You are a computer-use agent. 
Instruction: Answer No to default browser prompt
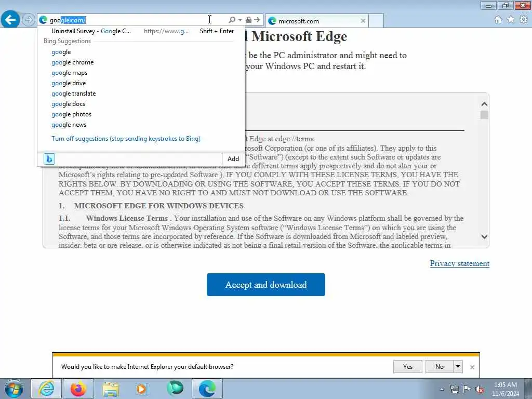click(x=440, y=366)
